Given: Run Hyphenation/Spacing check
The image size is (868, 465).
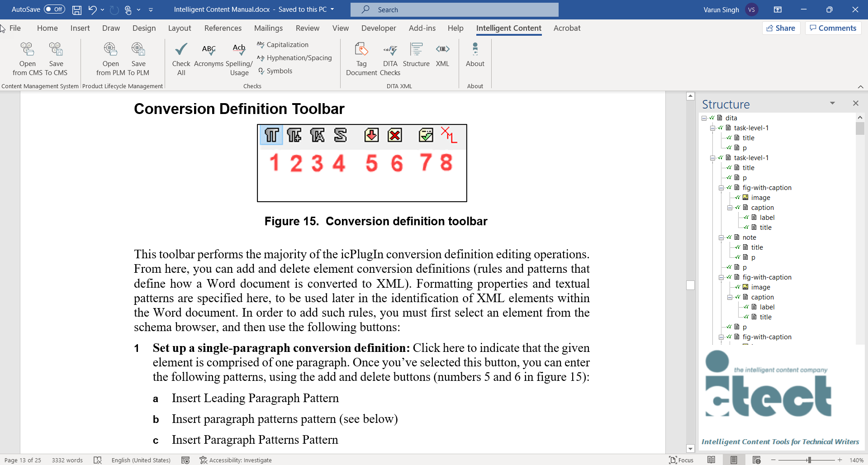Looking at the screenshot, I should click(x=294, y=57).
